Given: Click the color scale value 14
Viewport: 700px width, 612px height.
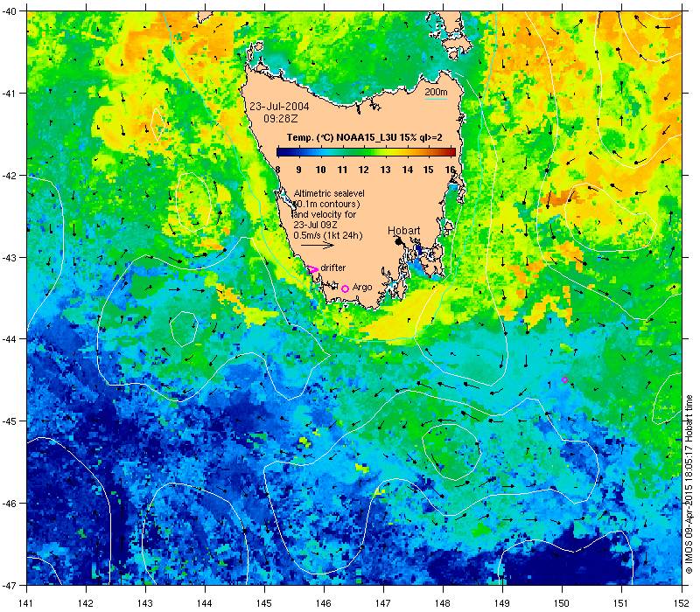Looking at the screenshot, I should (x=407, y=170).
